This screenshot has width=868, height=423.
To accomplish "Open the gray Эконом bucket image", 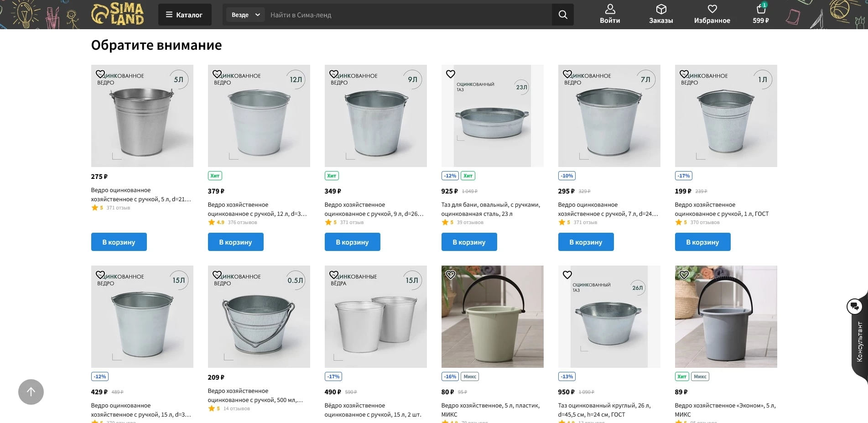I will point(726,317).
